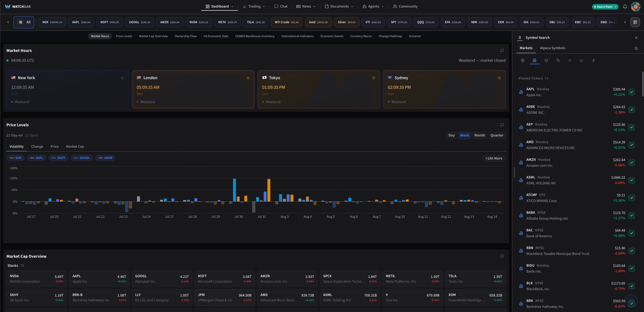Image resolution: width=644 pixels, height=312 pixels.
Task: Click the All tickers button
Action: click(x=24, y=22)
